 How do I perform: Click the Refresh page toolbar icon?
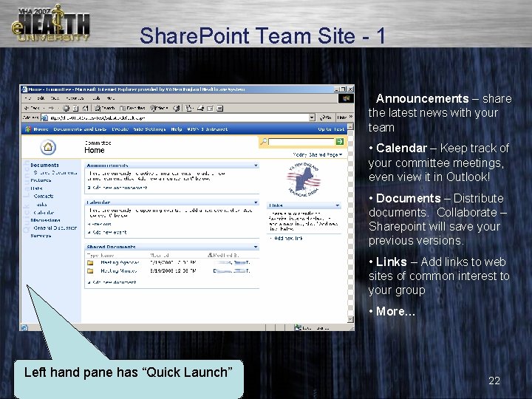point(75,108)
